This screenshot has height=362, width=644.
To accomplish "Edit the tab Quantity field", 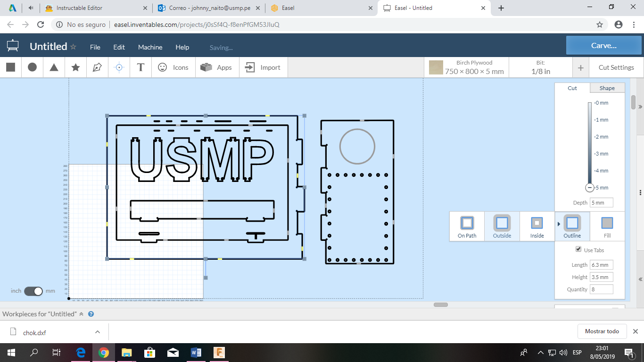I will (601, 289).
